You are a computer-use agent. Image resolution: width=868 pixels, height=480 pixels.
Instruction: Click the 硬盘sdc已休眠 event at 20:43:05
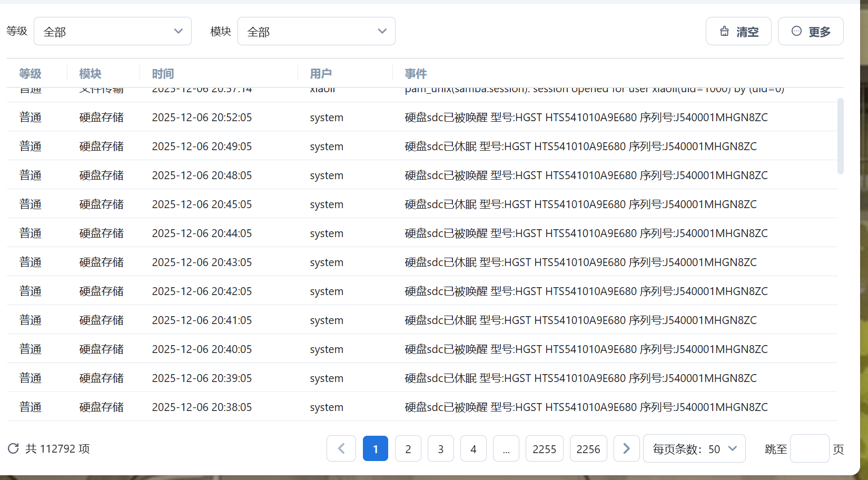click(580, 262)
